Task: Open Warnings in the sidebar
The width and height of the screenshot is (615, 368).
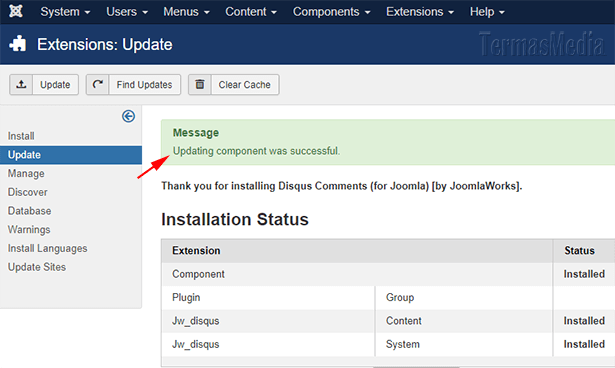Action: click(29, 230)
